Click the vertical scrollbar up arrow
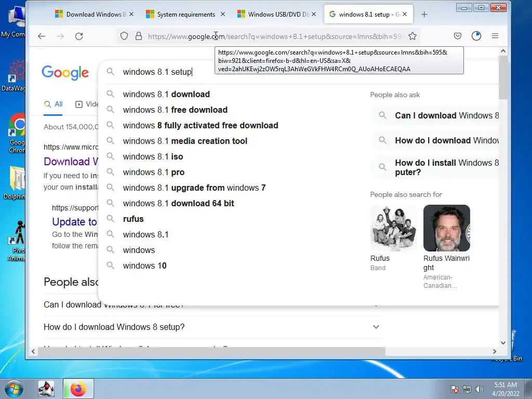The height and width of the screenshot is (399, 532). coord(503,51)
